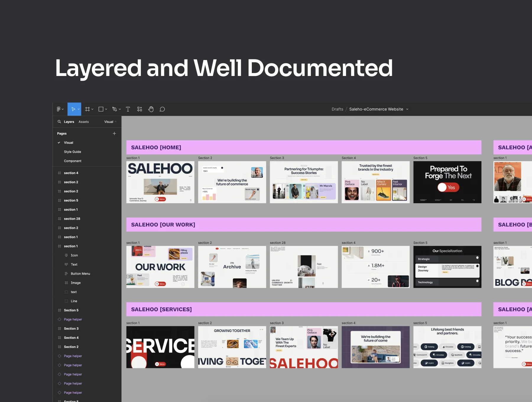Select the SERVICE section 1 frame
This screenshot has height=402, width=532.
tap(160, 347)
